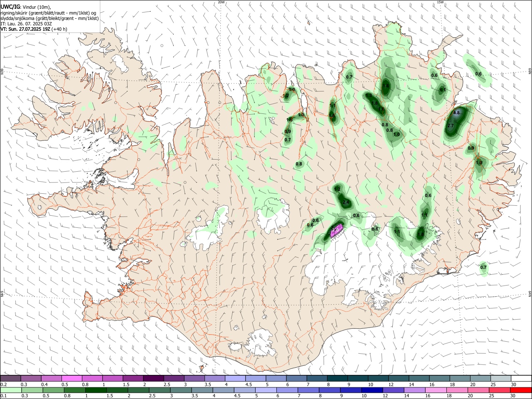Click the 'rigning/skúrir' rain legend description line

(48, 13)
